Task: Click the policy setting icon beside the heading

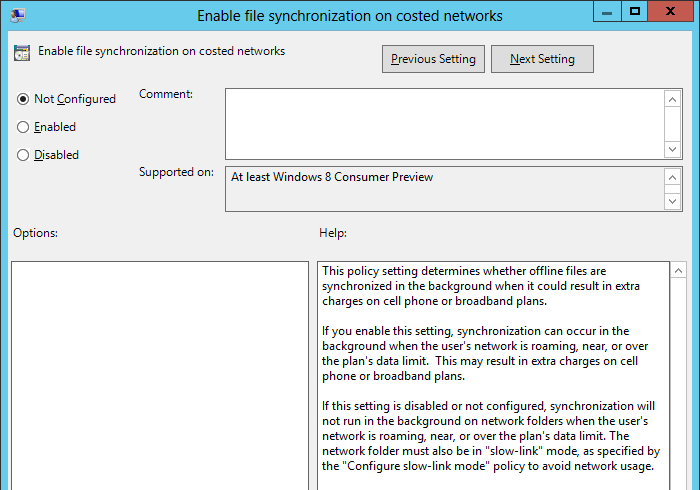Action: 22,52
